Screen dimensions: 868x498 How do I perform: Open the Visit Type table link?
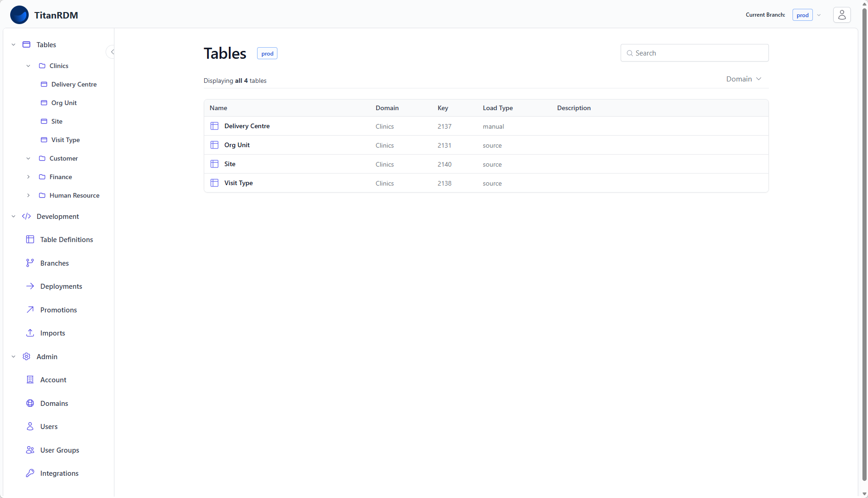click(239, 183)
